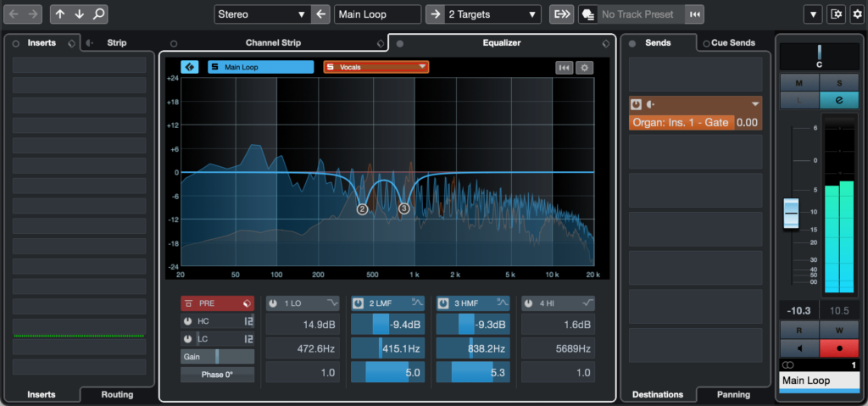Image resolution: width=868 pixels, height=406 pixels.
Task: Click the 4 HI high shelf type icon
Action: pos(588,303)
